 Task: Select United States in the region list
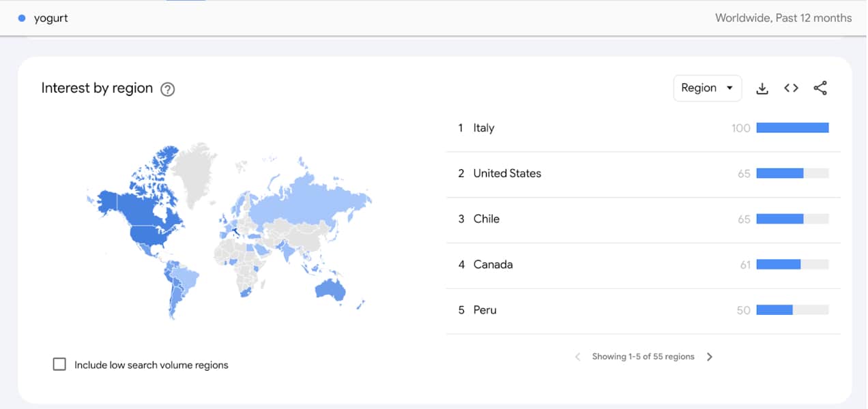(x=507, y=174)
